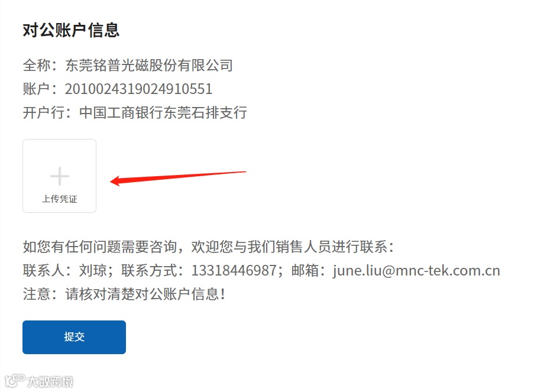Click the 对公账户信息 heading
Viewport: 560px width, 392px height.
[71, 30]
